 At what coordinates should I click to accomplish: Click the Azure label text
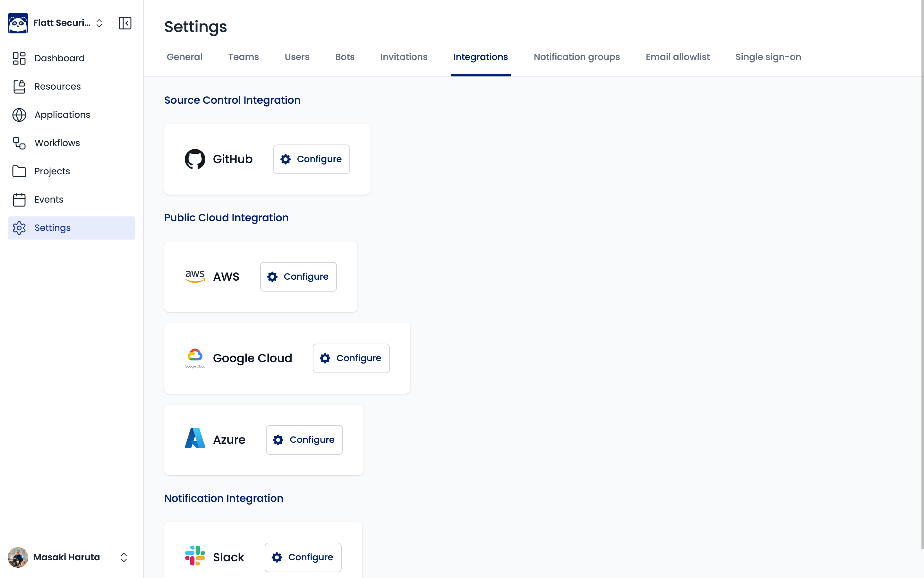tap(229, 440)
